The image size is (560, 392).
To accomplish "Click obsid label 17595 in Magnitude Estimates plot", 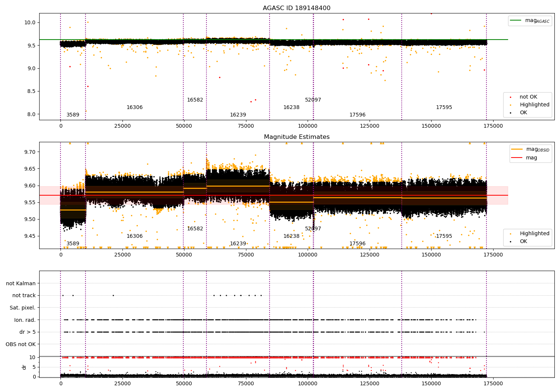I will [x=444, y=236].
